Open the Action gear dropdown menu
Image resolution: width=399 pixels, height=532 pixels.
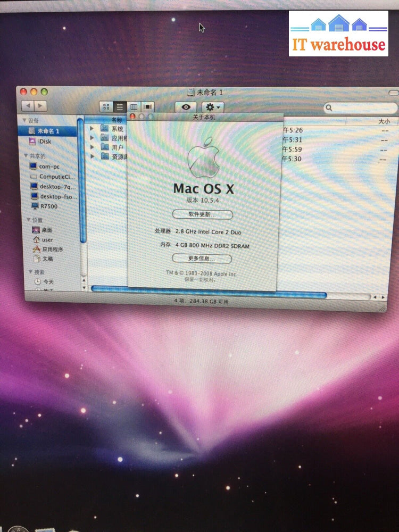(213, 107)
